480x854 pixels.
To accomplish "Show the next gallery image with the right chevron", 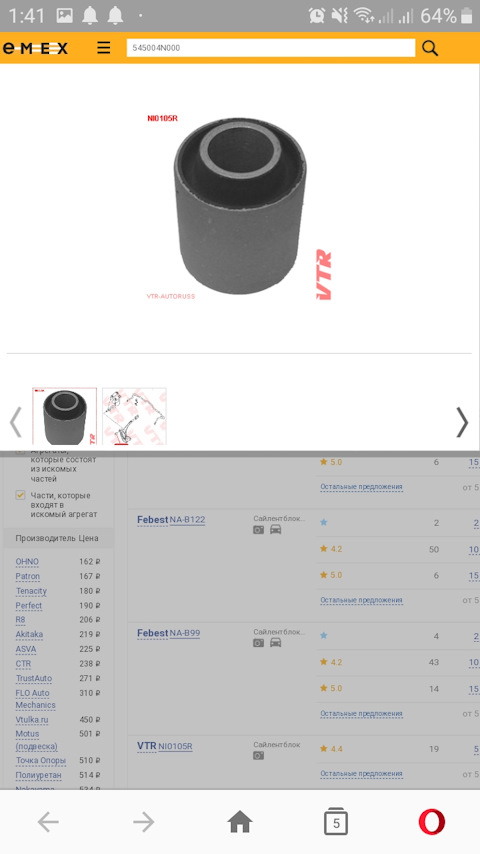I will [x=462, y=422].
